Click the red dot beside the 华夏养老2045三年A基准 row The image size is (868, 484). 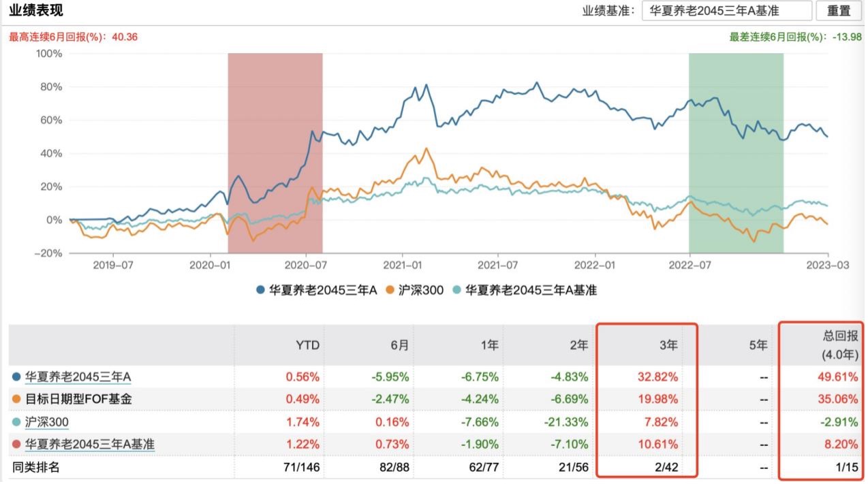click(x=16, y=445)
